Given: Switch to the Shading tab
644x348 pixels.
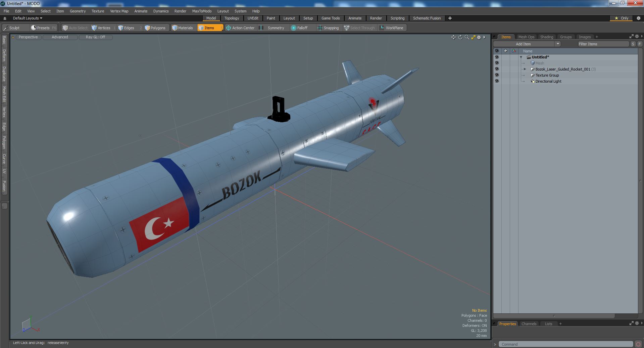Looking at the screenshot, I should click(x=546, y=37).
